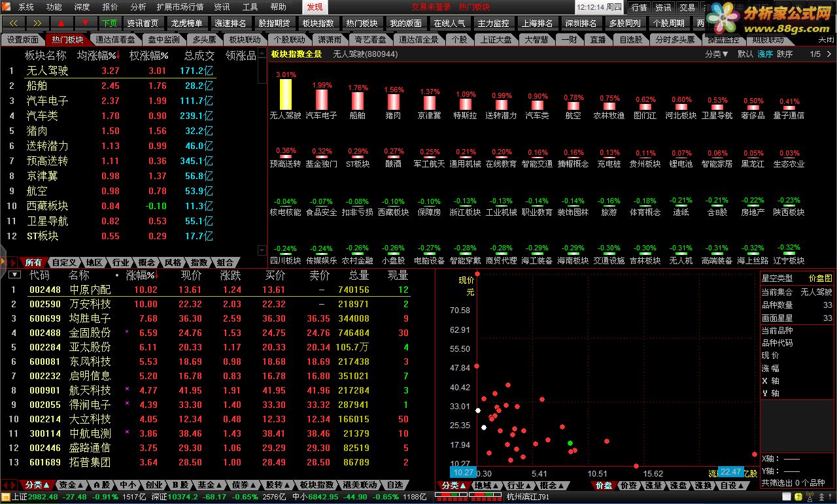Switch chart mode to 涨换
This screenshot has width=837, height=504.
[x=703, y=486]
